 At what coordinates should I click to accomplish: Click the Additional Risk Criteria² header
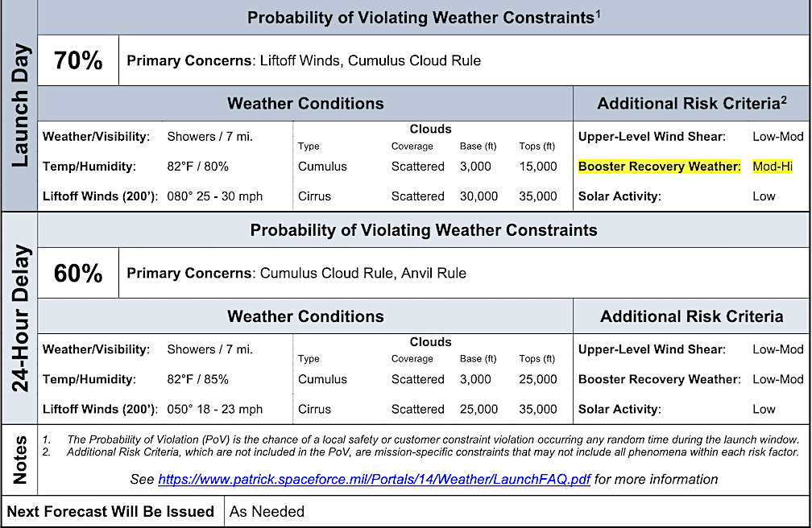[x=693, y=103]
